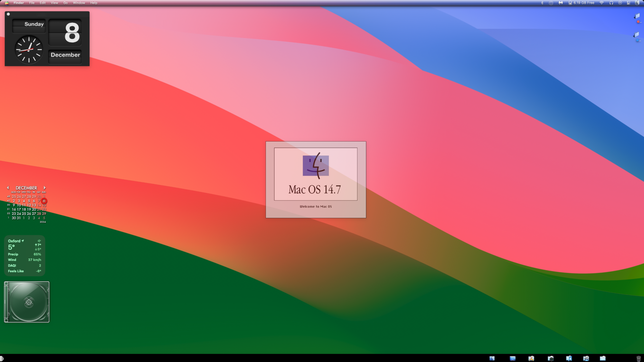Click the 6.19 GB Free memory readout
The width and height of the screenshot is (644, 362).
(x=584, y=3)
